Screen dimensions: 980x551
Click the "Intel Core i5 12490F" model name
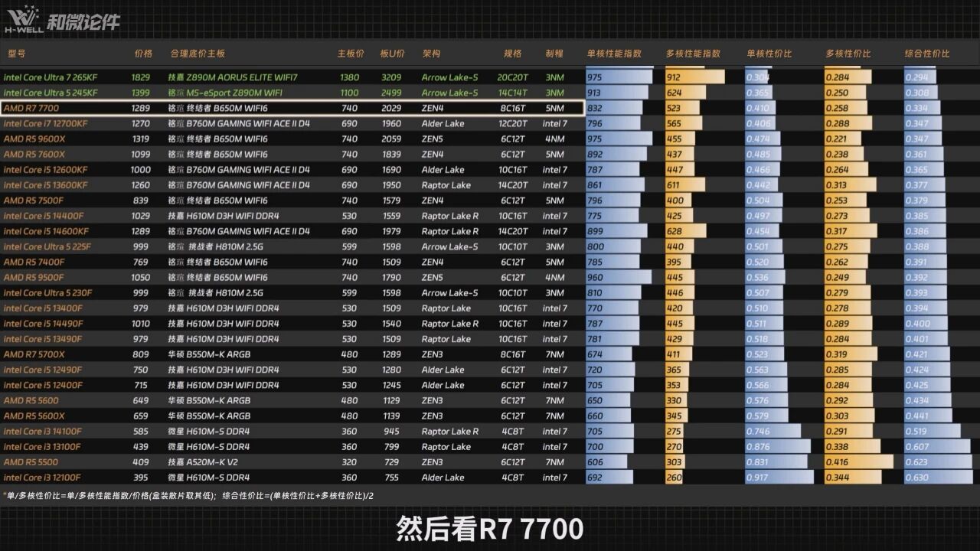click(x=43, y=370)
